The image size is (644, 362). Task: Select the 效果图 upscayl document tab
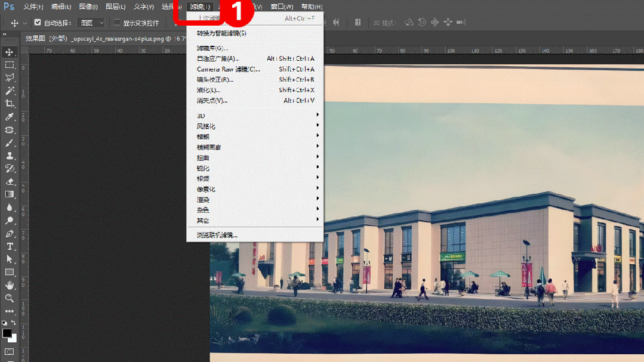click(x=104, y=39)
